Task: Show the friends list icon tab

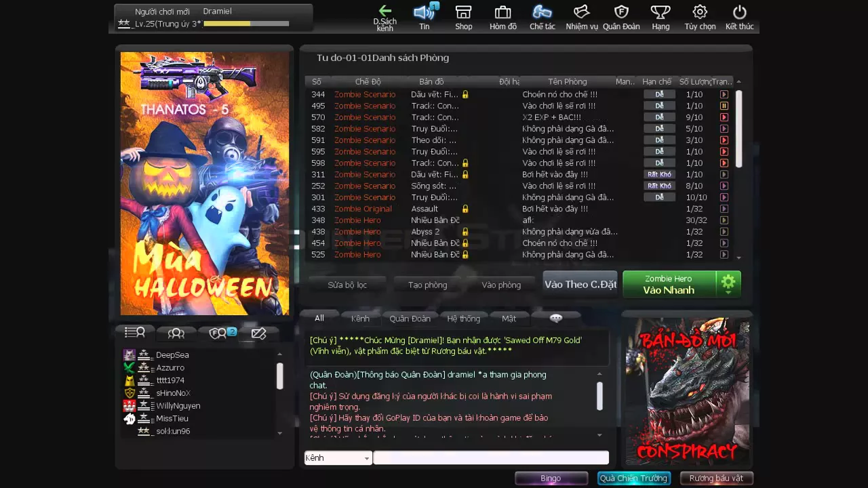Action: point(176,333)
